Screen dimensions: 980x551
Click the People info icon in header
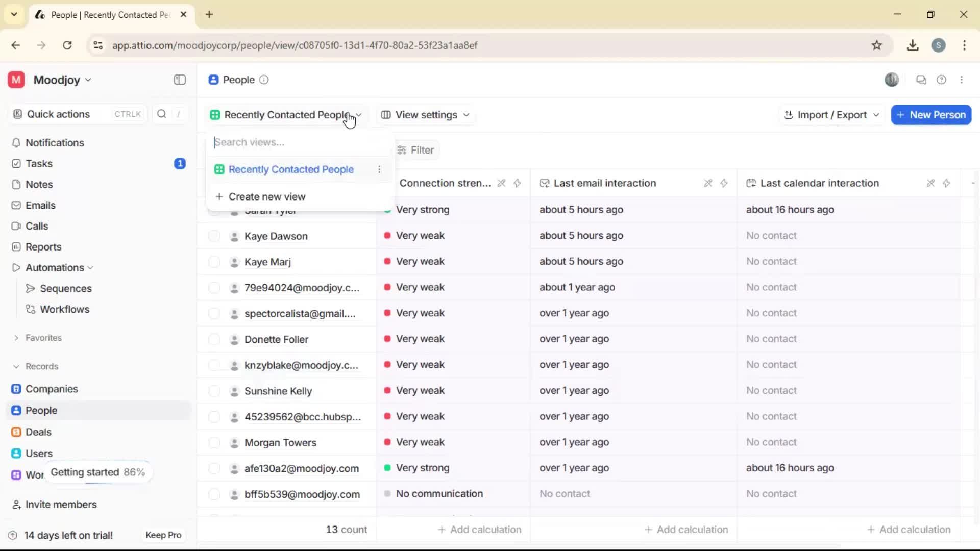tap(264, 80)
